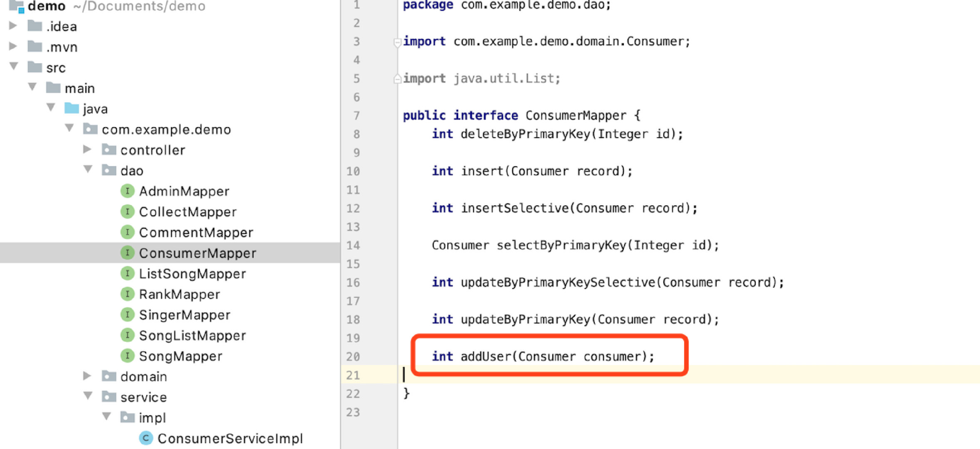Click the controller package icon

(x=109, y=149)
